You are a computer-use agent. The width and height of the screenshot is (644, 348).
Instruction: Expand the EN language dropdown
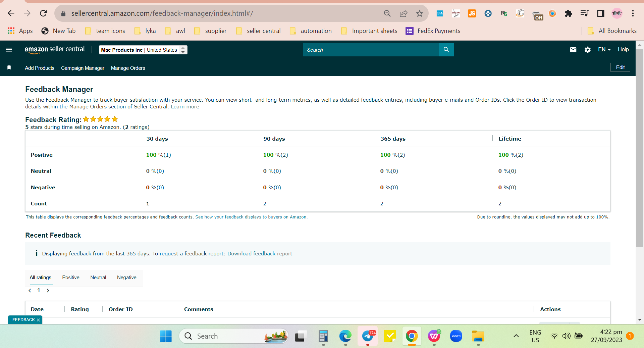pyautogui.click(x=604, y=50)
